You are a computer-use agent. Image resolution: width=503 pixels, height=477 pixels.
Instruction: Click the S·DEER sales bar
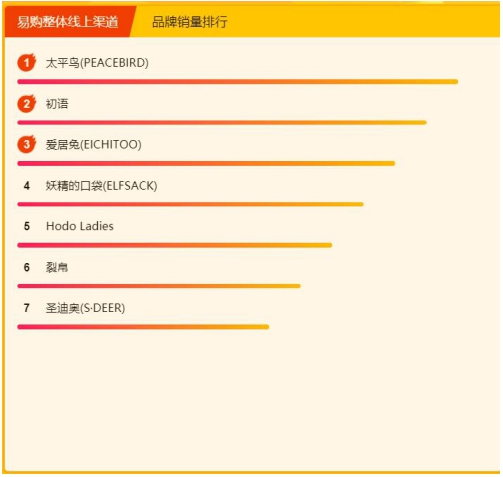click(x=143, y=327)
